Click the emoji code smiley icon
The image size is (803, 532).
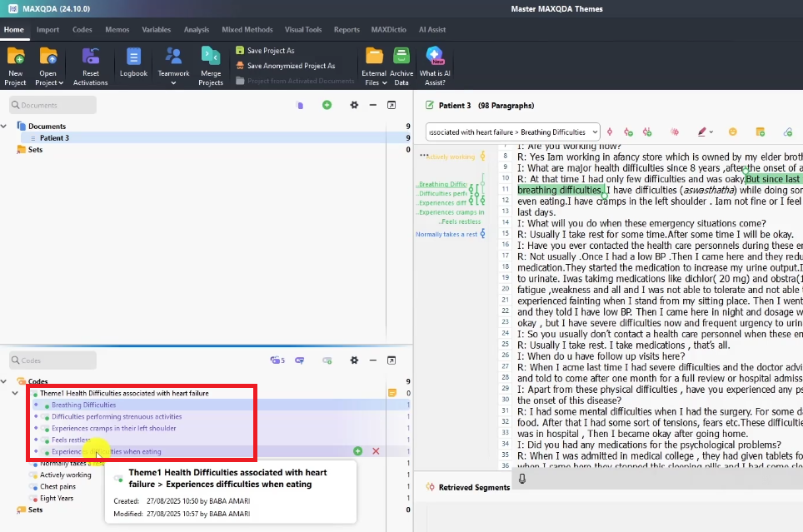733,132
